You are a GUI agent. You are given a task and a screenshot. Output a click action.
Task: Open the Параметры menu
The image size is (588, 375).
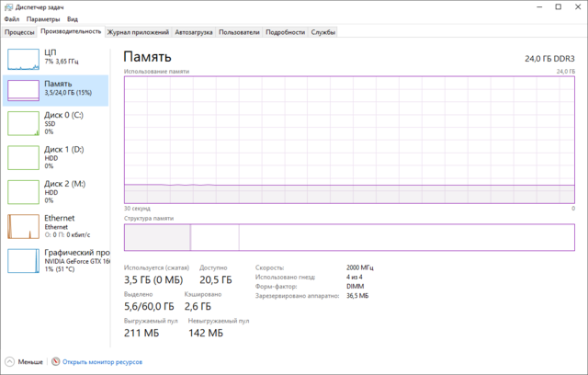click(43, 18)
